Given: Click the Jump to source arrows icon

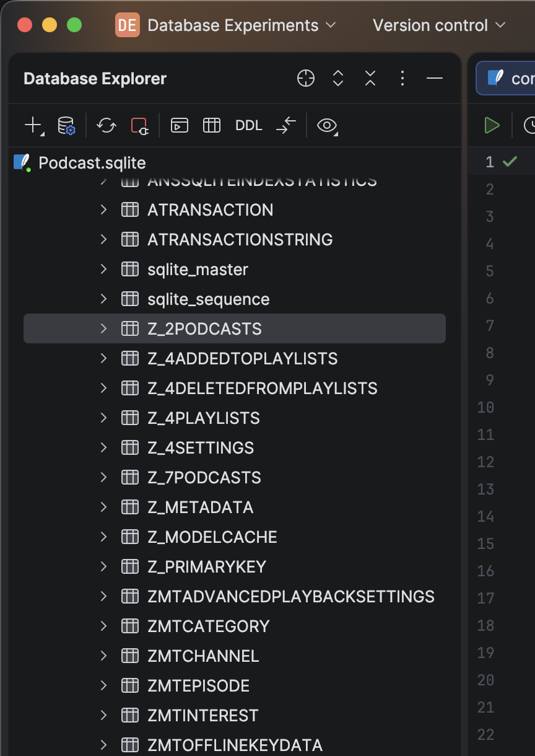Looking at the screenshot, I should point(286,125).
